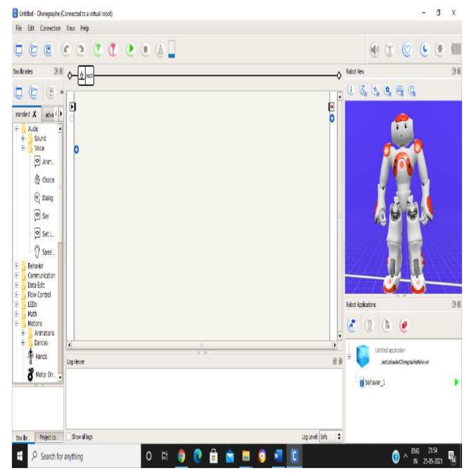Play the behavior with green play button
Screen dimensions: 466x476
click(130, 49)
